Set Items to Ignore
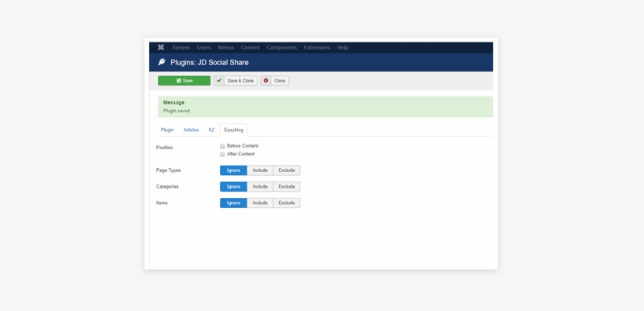 pos(233,203)
